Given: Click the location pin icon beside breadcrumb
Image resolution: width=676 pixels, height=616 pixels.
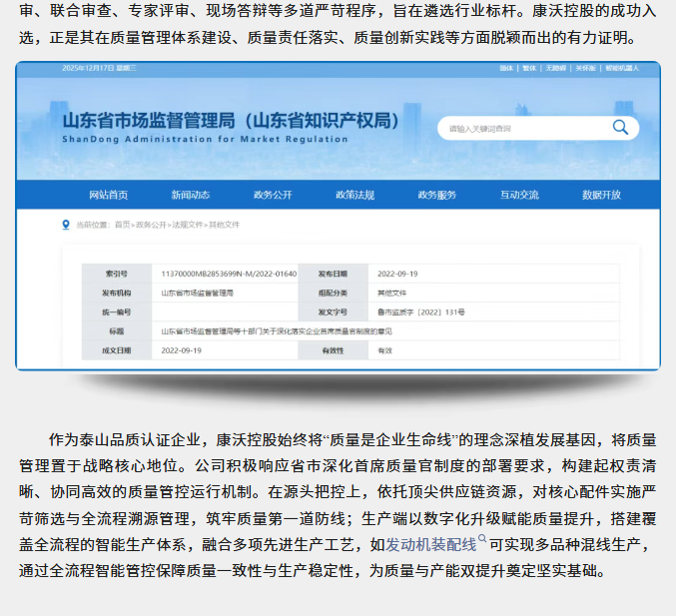Looking at the screenshot, I should (66, 225).
